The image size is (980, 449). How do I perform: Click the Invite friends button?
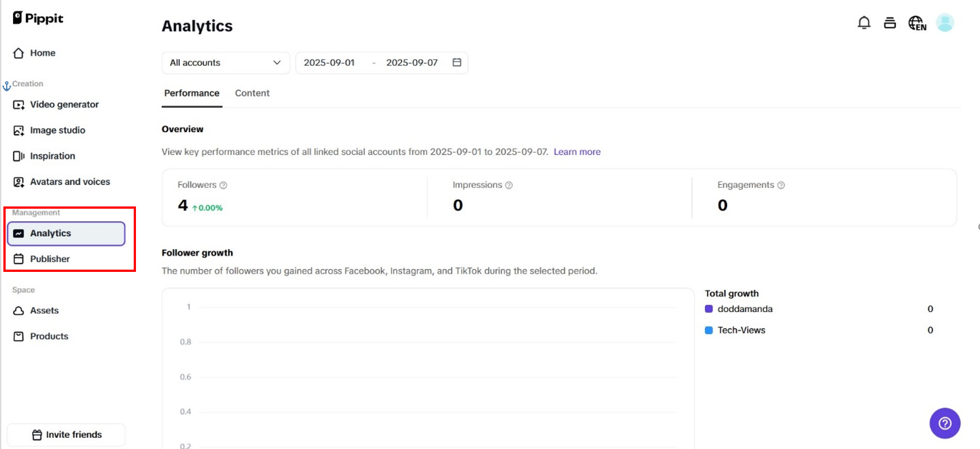pyautogui.click(x=67, y=435)
